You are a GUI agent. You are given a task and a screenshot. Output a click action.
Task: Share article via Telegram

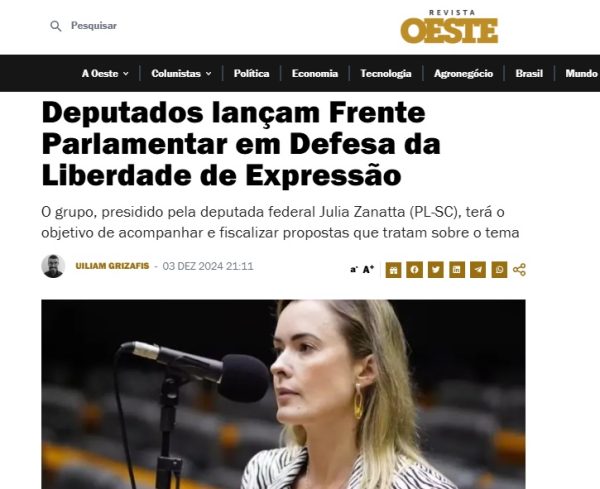pos(478,270)
